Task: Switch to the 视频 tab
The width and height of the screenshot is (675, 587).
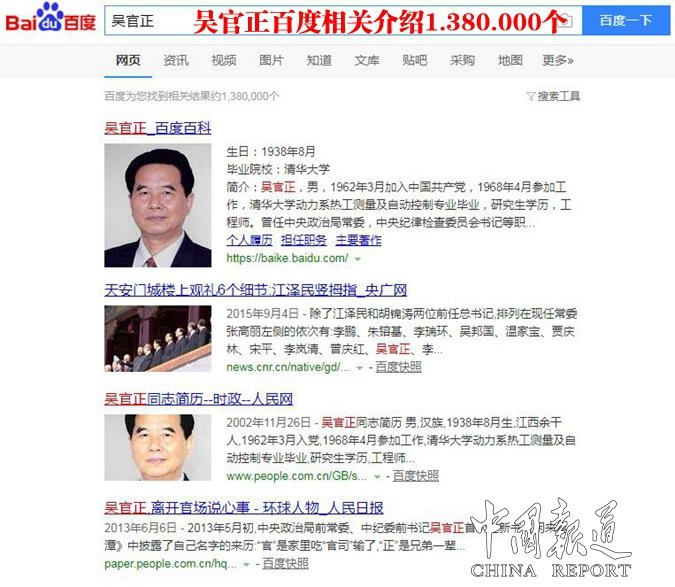Action: pos(224,61)
